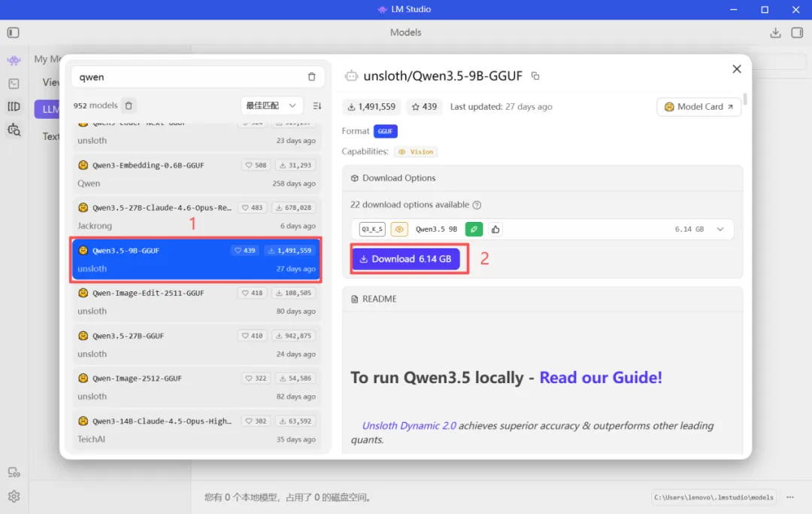Click the Last updated: 27 days ago text
Viewport: 812px width, 514px height.
(x=501, y=107)
